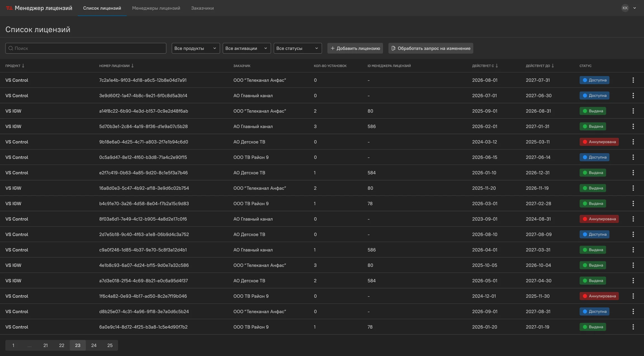Click Доступна status badge of 7c2a1e4b license

point(594,80)
